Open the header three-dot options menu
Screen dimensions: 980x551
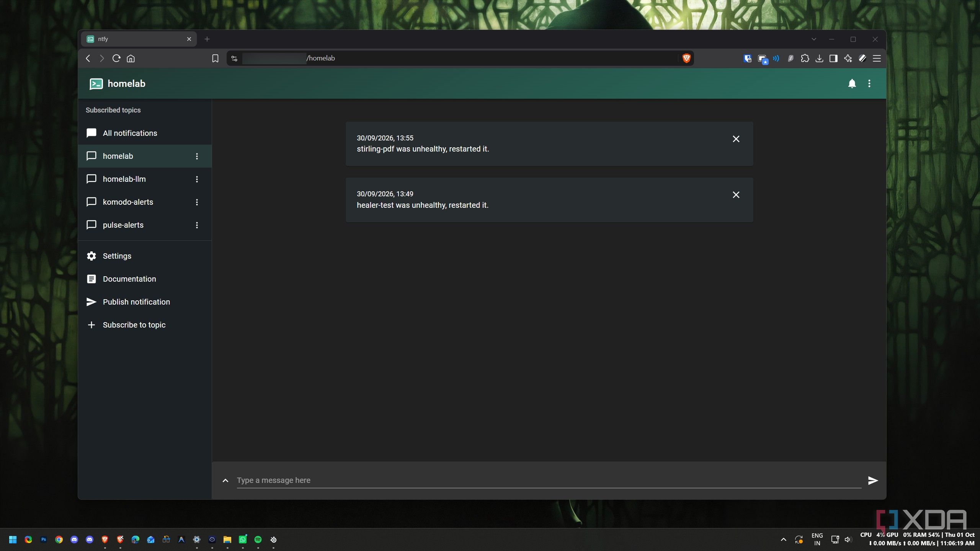pos(869,83)
